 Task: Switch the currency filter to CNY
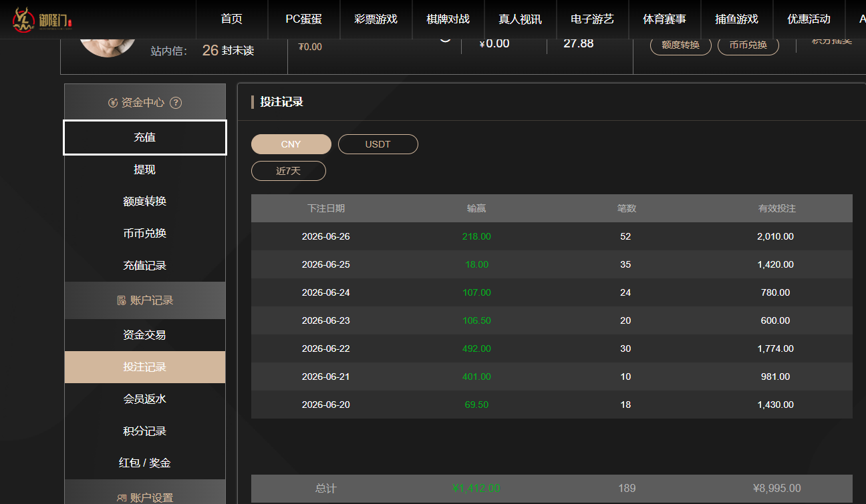pos(291,144)
